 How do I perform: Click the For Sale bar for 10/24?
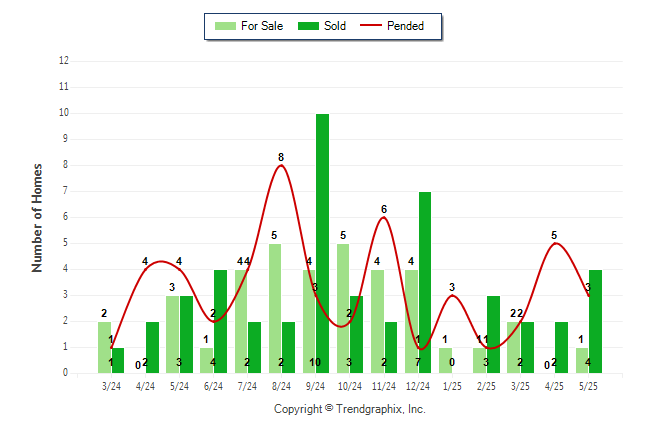[343, 308]
